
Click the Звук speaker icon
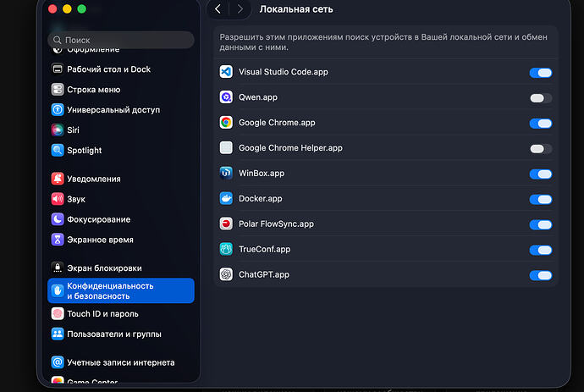58,199
